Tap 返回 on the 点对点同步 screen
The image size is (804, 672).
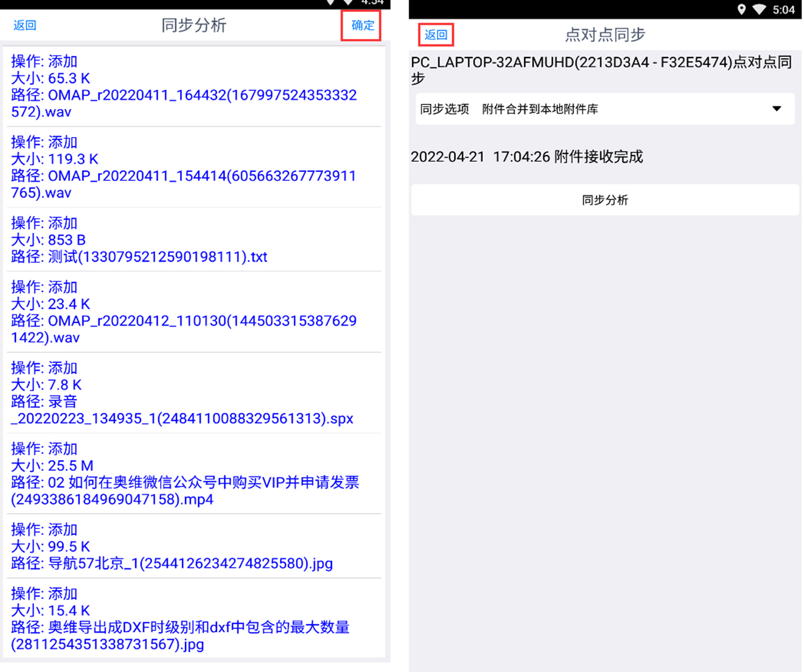pyautogui.click(x=436, y=35)
